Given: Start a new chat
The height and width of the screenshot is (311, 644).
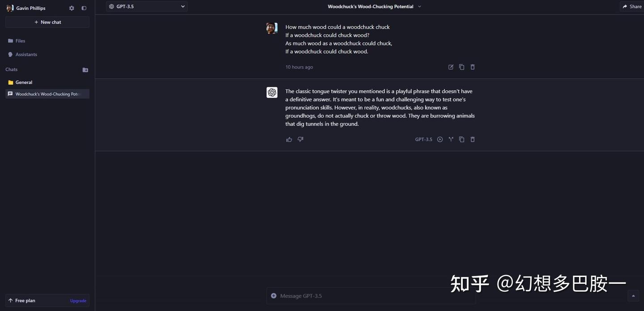Looking at the screenshot, I should [47, 22].
